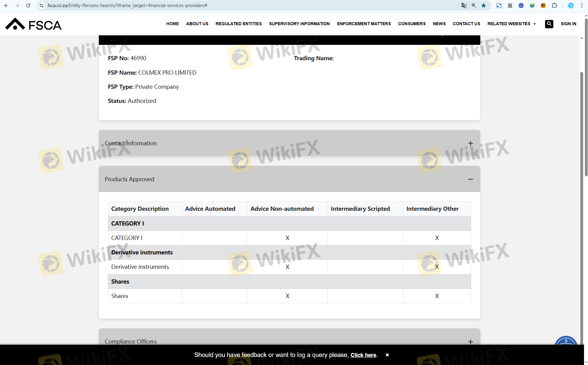Open the site search magnifier icon
The height and width of the screenshot is (365, 588).
point(549,24)
